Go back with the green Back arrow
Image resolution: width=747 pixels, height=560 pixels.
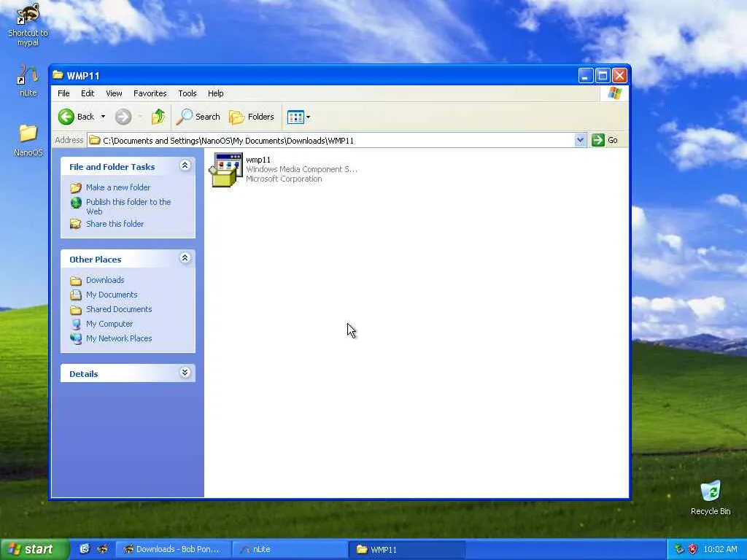click(76, 117)
